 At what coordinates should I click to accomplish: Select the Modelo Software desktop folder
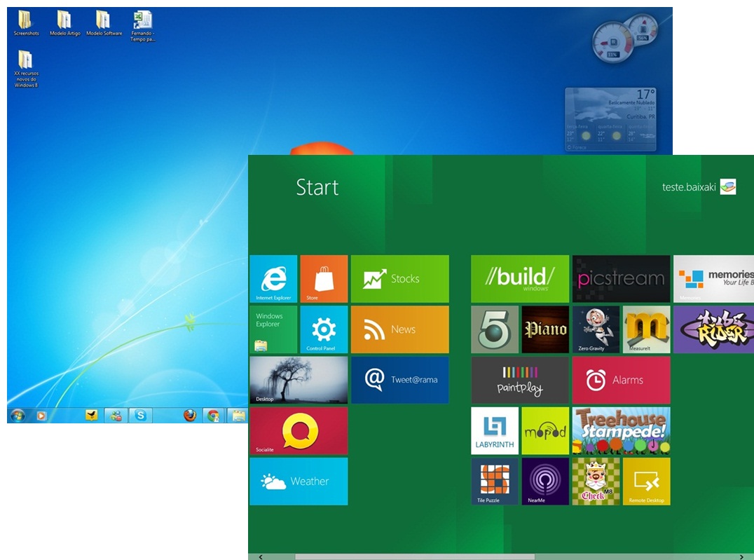[104, 23]
